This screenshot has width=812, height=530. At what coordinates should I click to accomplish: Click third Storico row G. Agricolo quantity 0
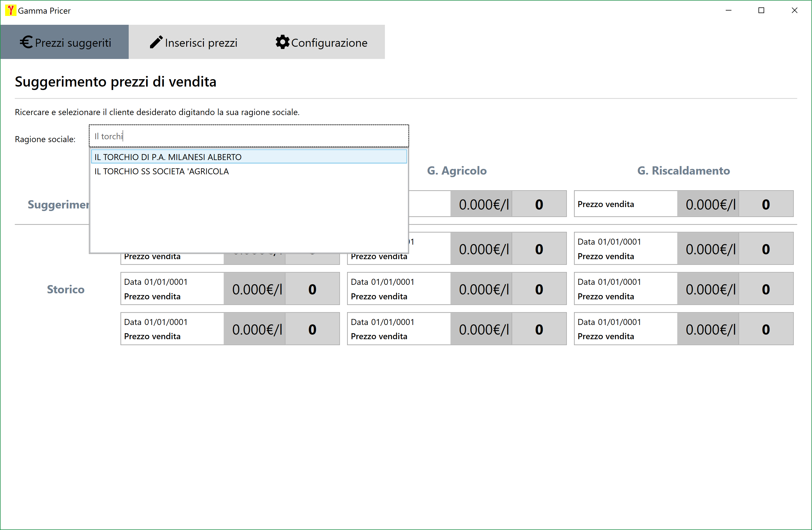pos(539,329)
